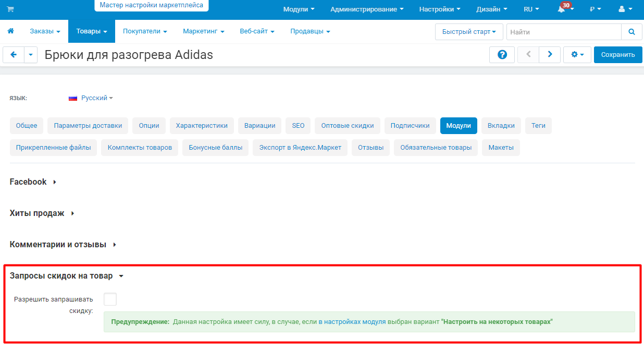Click into the Найти search field

[564, 32]
